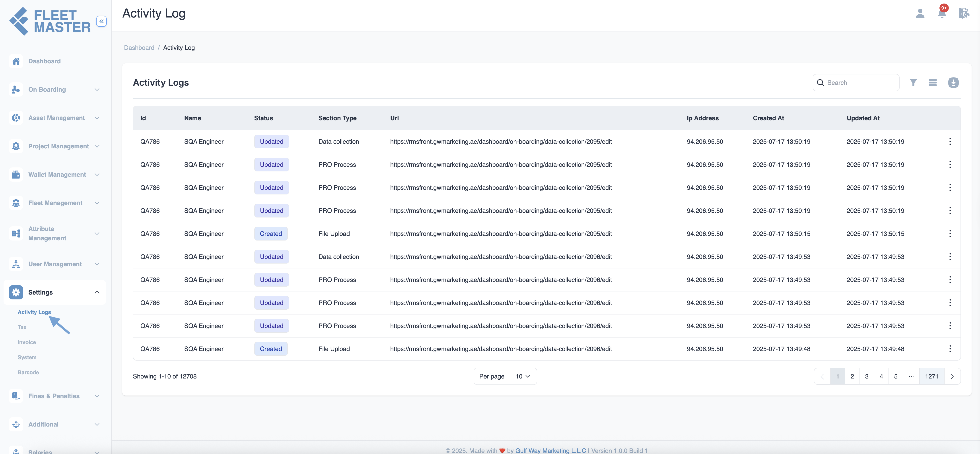Expand the Wallet Management chevron
The width and height of the screenshot is (980, 454).
coord(97,175)
